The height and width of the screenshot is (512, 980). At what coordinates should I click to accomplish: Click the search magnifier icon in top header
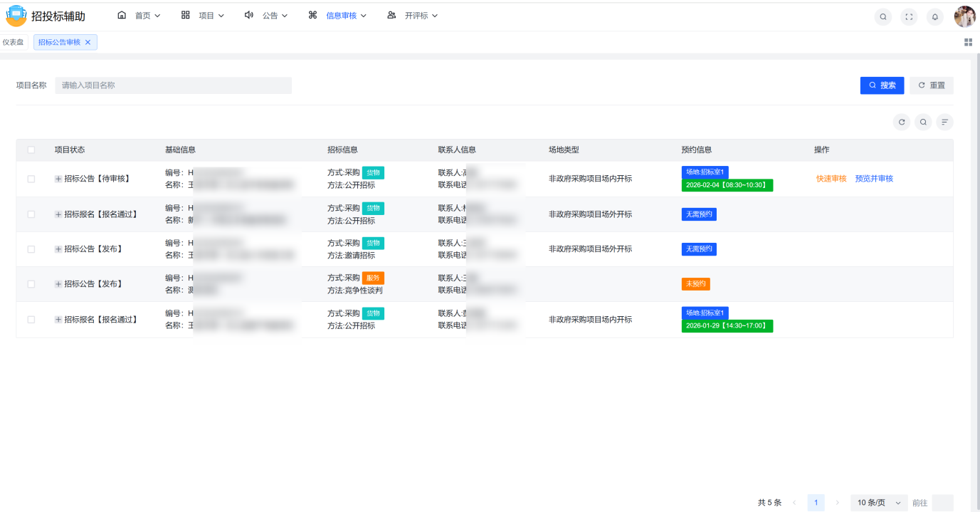point(883,17)
